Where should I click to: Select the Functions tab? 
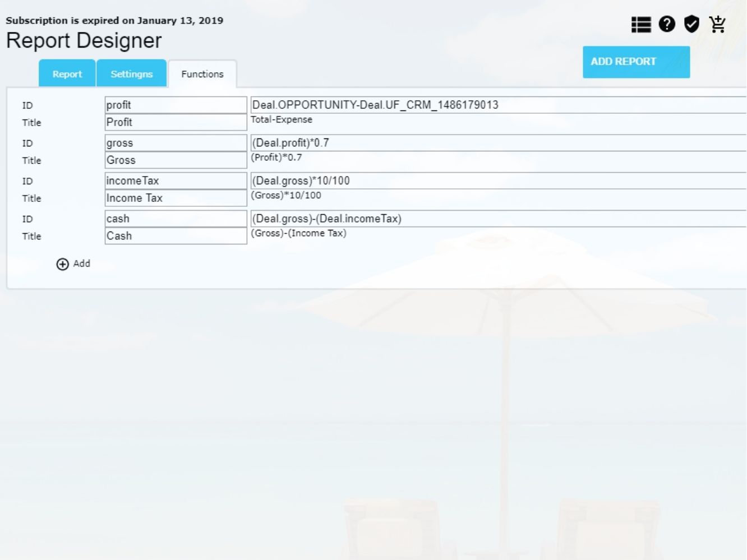click(x=202, y=74)
